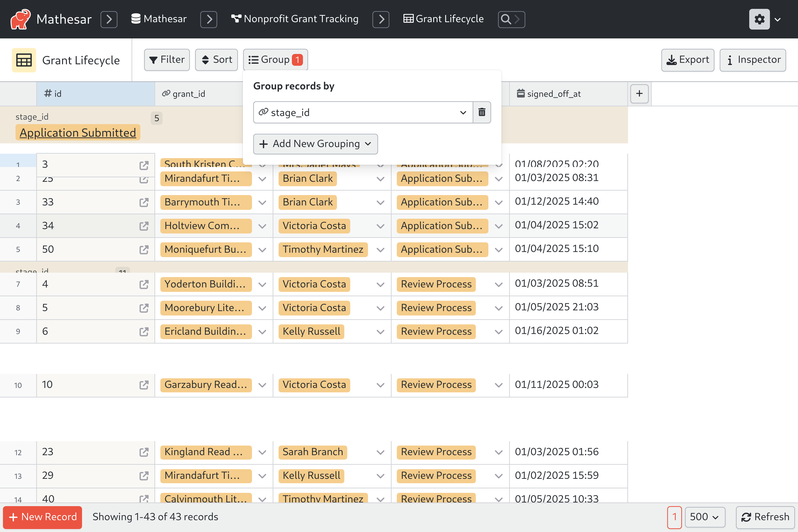The width and height of the screenshot is (798, 532).
Task: Open record id 6 with expand icon
Action: tap(144, 332)
